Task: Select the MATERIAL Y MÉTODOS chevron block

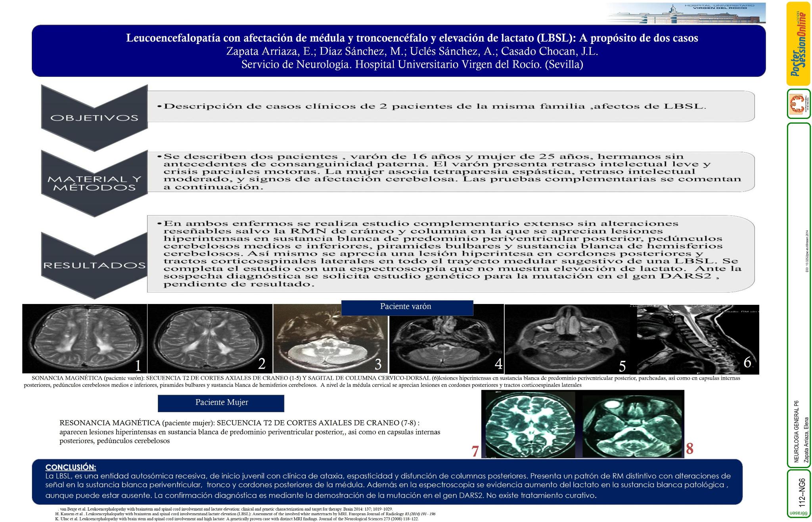Action: click(94, 183)
